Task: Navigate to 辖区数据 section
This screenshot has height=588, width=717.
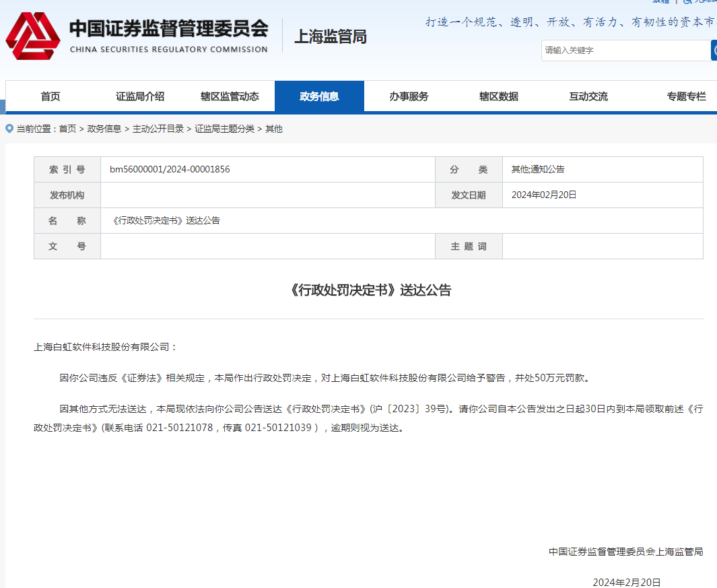Action: click(498, 96)
